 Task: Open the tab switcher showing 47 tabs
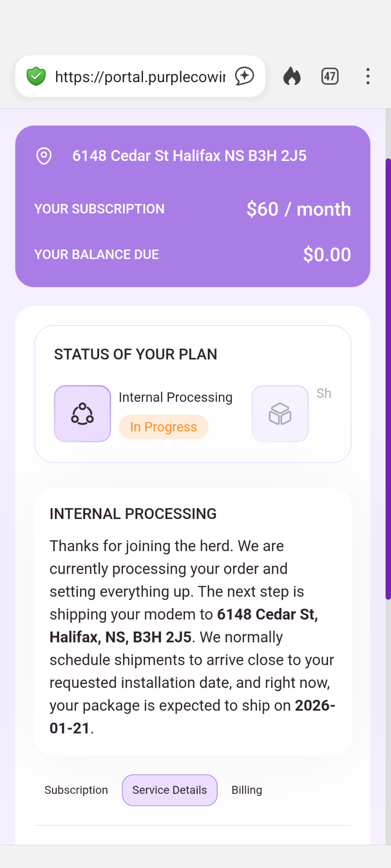click(330, 76)
